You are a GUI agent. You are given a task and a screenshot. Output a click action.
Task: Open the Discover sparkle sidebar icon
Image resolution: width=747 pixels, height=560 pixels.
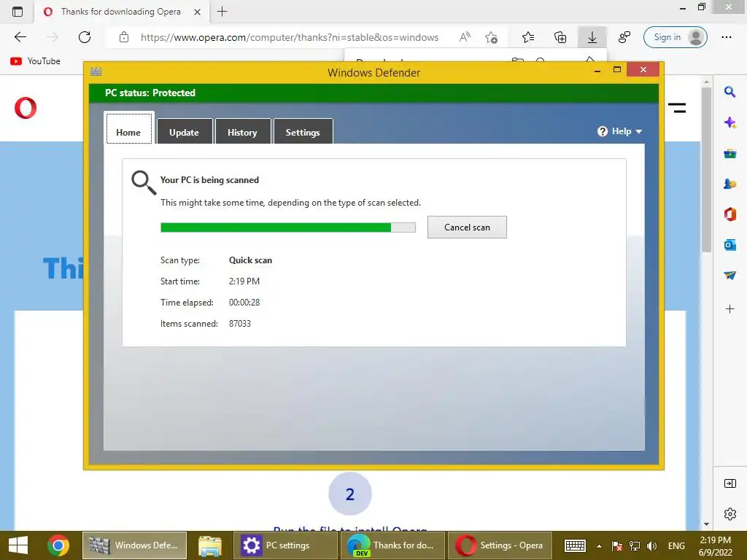pos(729,122)
